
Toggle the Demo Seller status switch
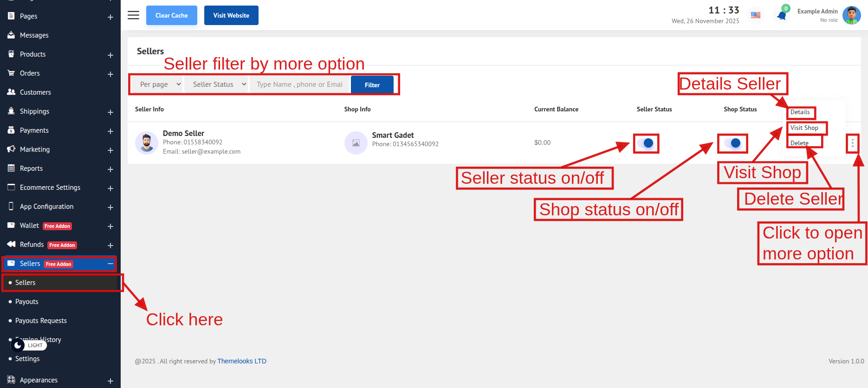pyautogui.click(x=645, y=143)
